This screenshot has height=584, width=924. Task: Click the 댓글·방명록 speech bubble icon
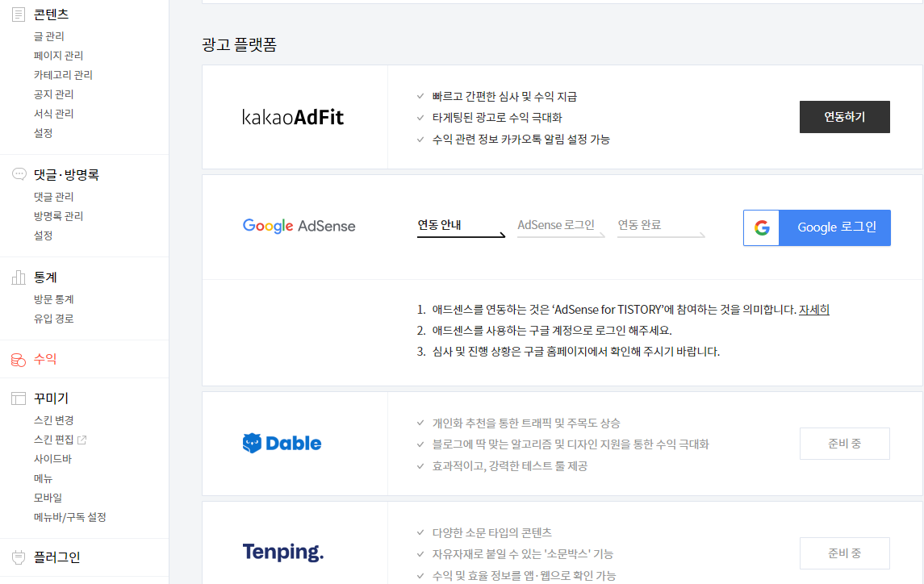click(19, 174)
